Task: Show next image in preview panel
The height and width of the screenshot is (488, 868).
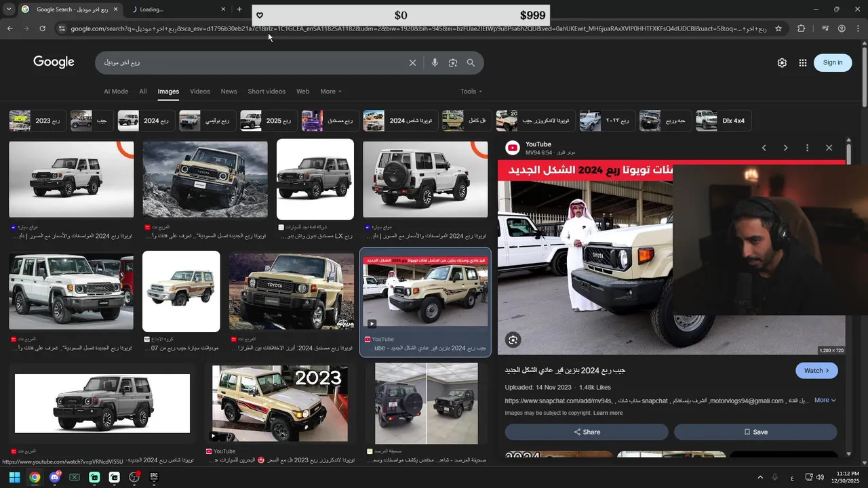Action: [x=785, y=148]
